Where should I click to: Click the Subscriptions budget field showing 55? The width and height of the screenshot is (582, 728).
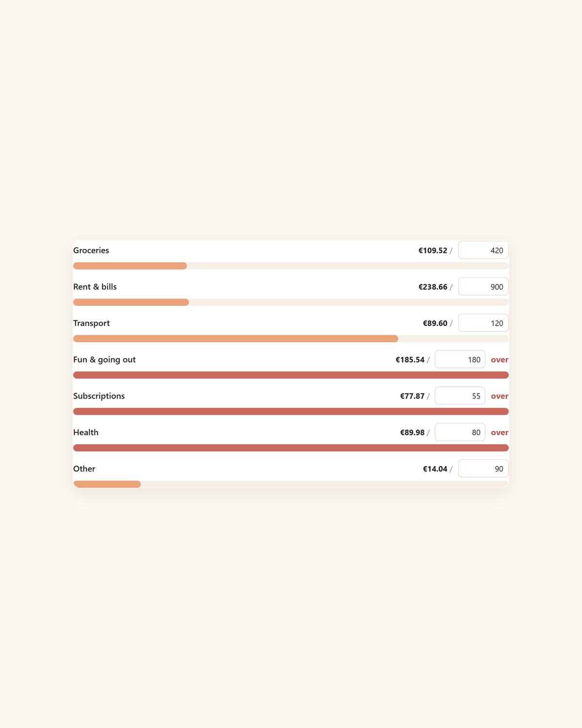460,396
